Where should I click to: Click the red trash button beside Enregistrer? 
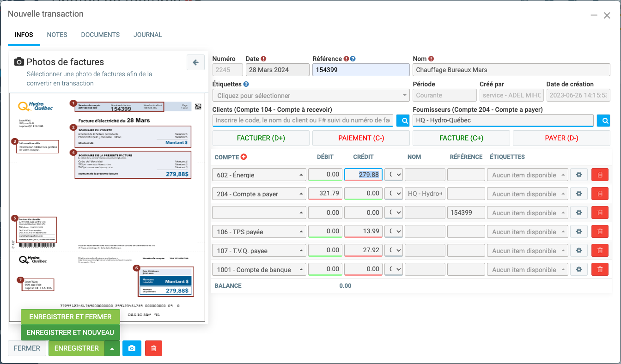pos(153,348)
